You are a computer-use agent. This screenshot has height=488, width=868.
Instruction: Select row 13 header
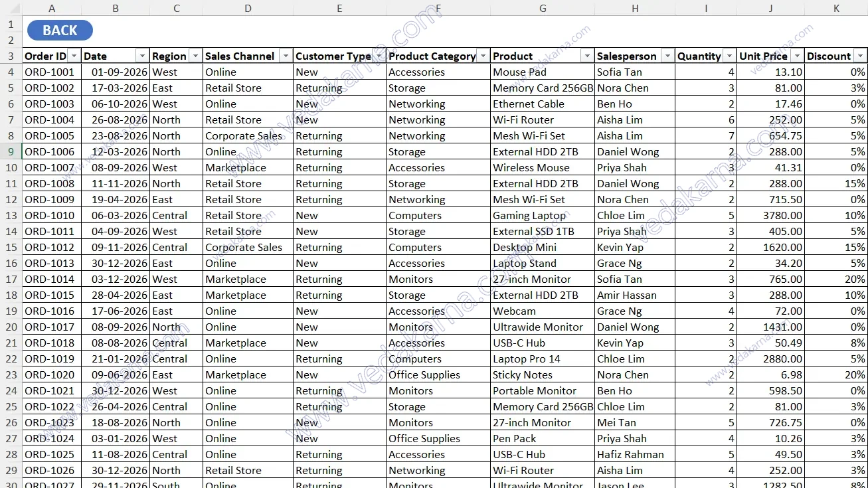click(11, 216)
